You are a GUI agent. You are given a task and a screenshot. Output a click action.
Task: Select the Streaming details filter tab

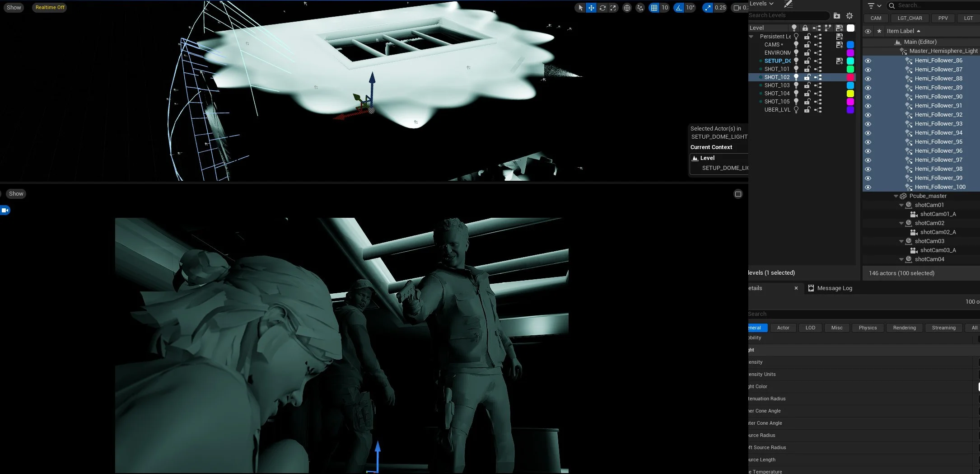(x=943, y=328)
